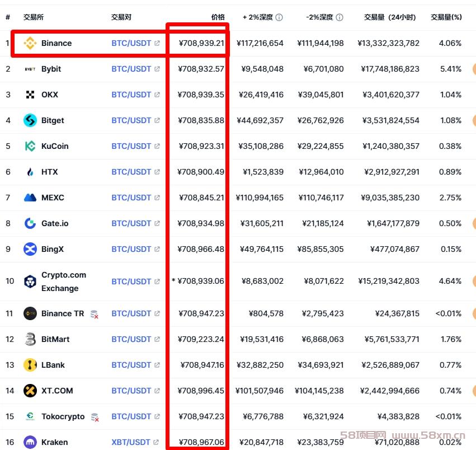
Task: Click the Bitget exchange logo
Action: click(x=30, y=121)
